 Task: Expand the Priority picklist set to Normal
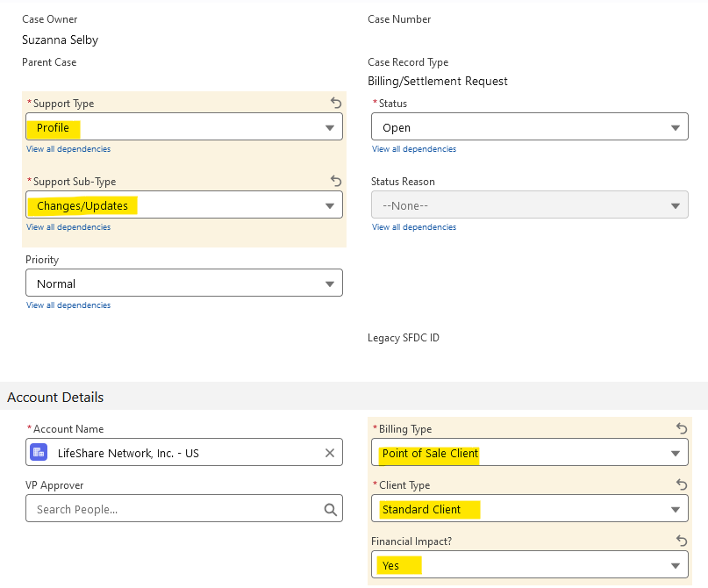coord(184,283)
